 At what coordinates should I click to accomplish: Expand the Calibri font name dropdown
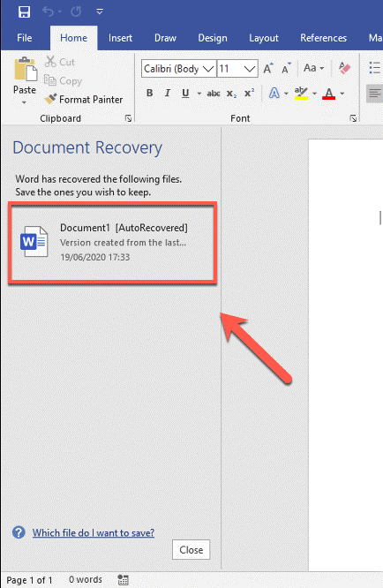click(208, 69)
